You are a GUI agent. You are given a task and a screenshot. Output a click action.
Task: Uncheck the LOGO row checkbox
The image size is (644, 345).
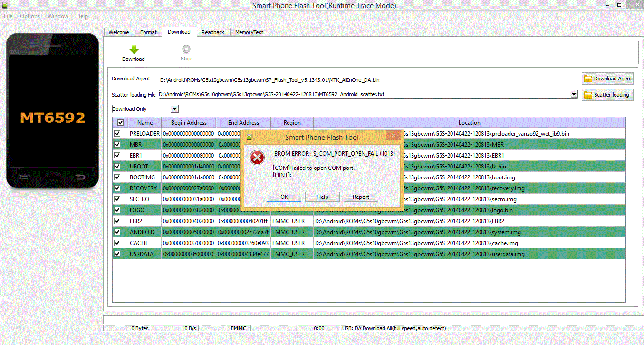coord(117,210)
